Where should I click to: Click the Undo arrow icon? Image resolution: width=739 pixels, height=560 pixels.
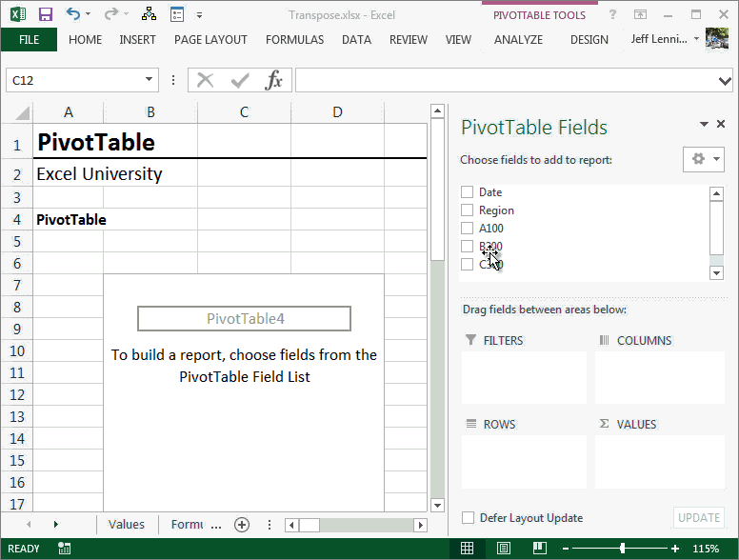(x=73, y=14)
